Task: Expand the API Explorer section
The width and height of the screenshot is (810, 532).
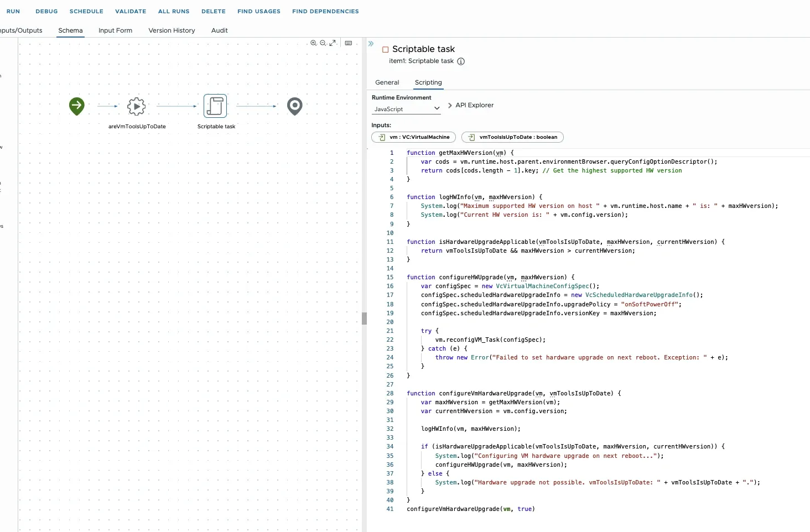Action: click(x=470, y=105)
